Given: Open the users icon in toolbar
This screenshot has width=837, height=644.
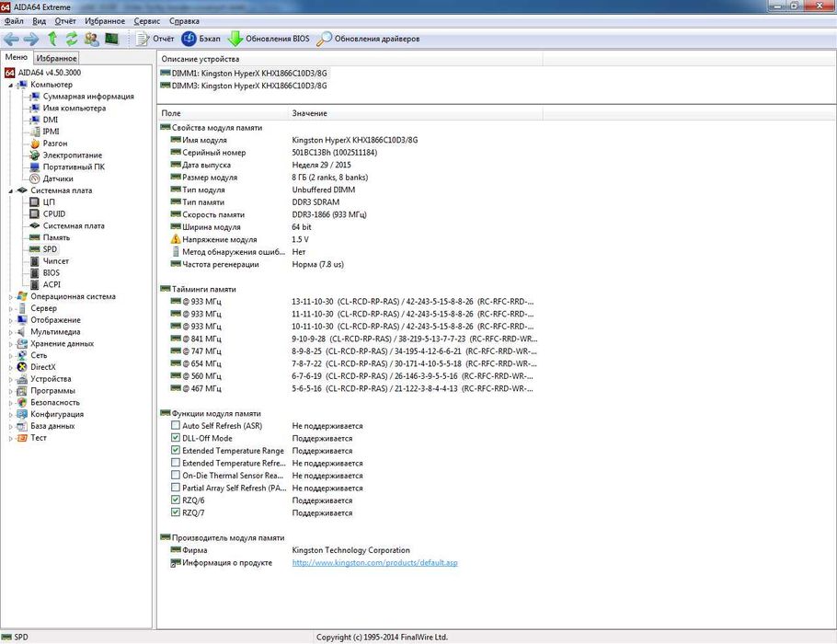Looking at the screenshot, I should pos(91,39).
